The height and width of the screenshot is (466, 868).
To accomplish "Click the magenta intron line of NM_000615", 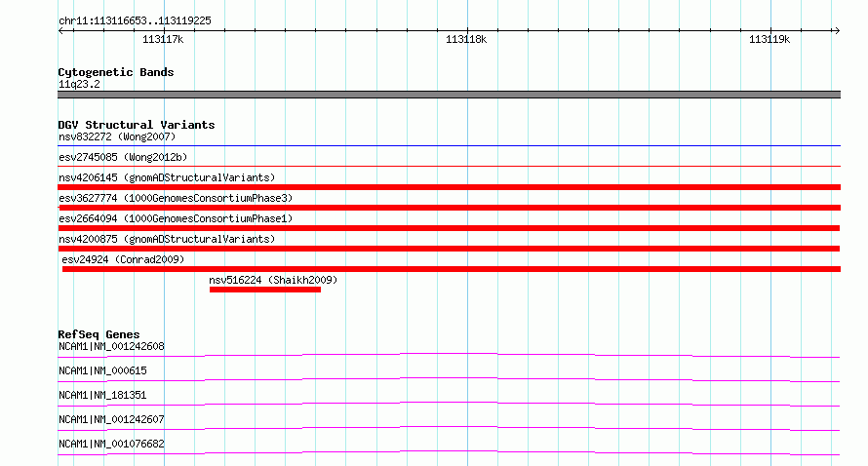I will pos(449,378).
